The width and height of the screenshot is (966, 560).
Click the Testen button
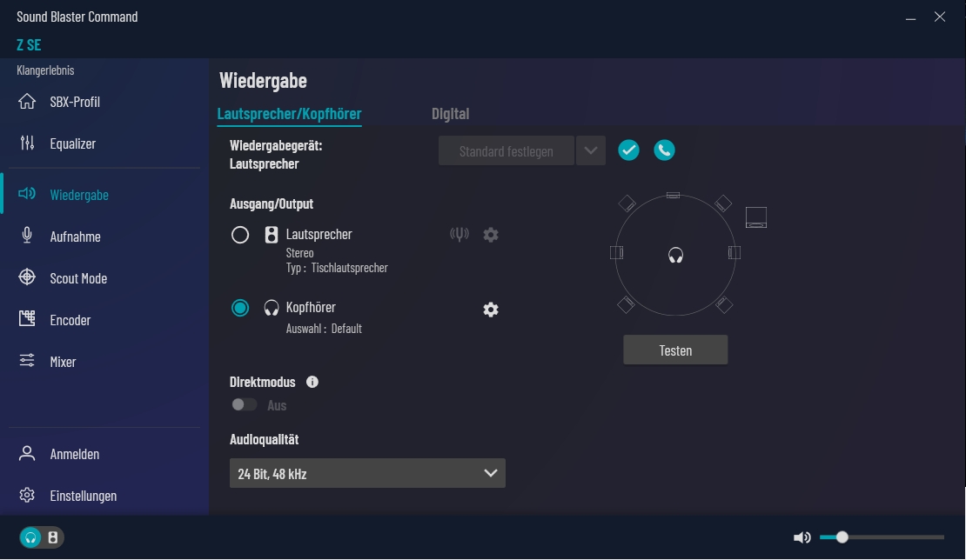pos(675,350)
